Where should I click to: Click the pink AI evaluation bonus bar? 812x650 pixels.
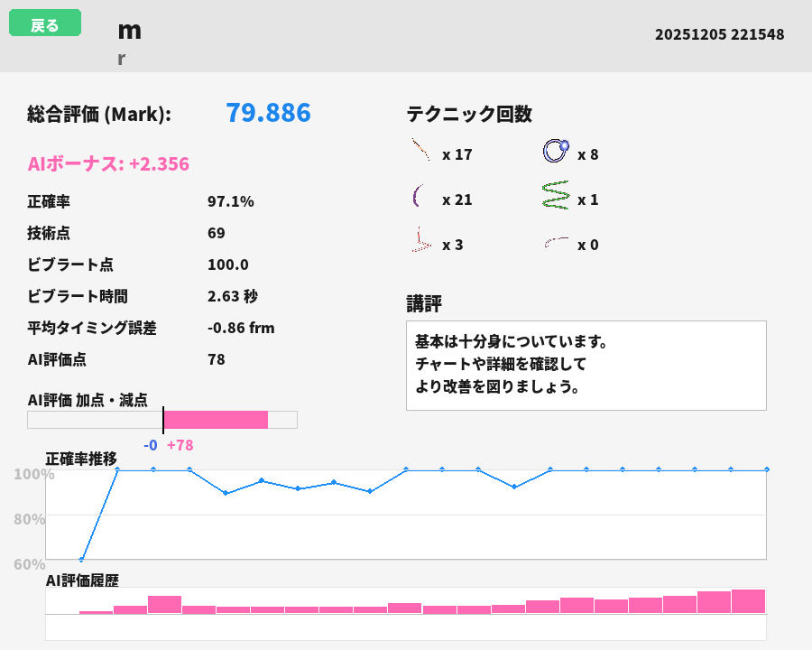pos(216,420)
